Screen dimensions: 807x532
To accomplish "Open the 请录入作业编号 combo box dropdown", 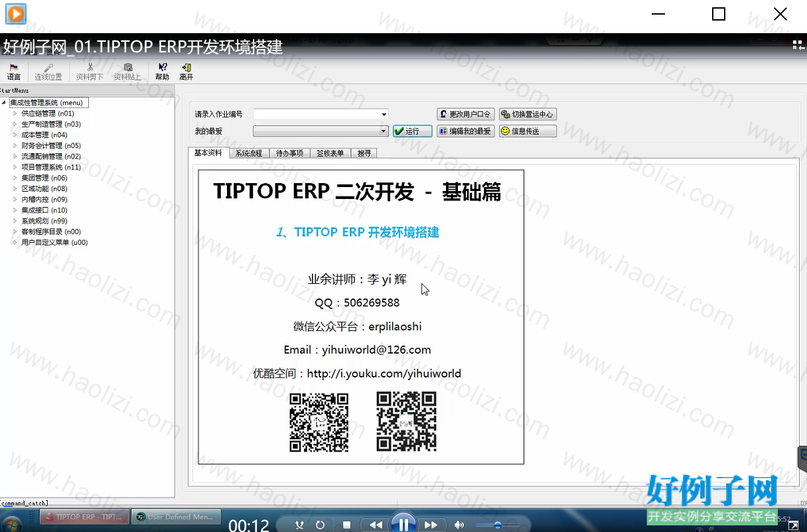I will [x=384, y=114].
